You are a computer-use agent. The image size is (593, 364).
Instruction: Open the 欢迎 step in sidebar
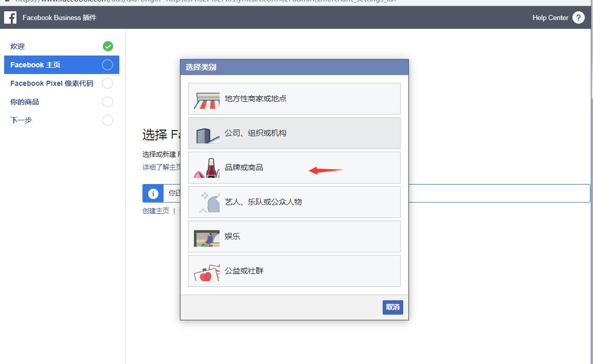17,46
